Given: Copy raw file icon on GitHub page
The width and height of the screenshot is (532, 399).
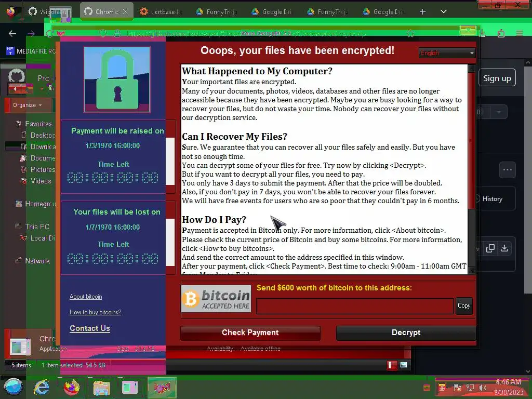Looking at the screenshot, I should click(x=490, y=248).
